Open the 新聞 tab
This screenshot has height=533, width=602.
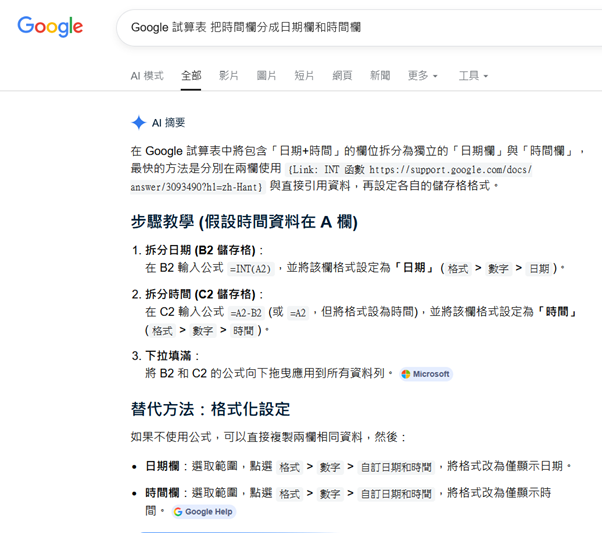pyautogui.click(x=380, y=76)
